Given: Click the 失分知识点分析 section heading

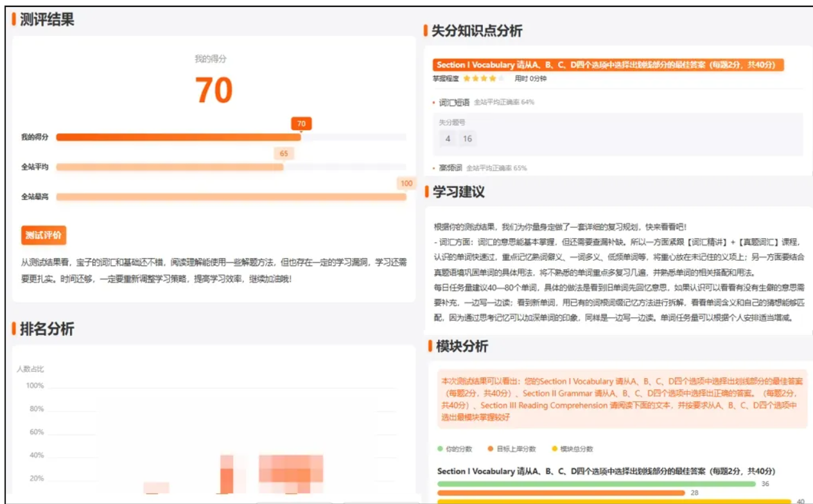Looking at the screenshot, I should click(477, 31).
